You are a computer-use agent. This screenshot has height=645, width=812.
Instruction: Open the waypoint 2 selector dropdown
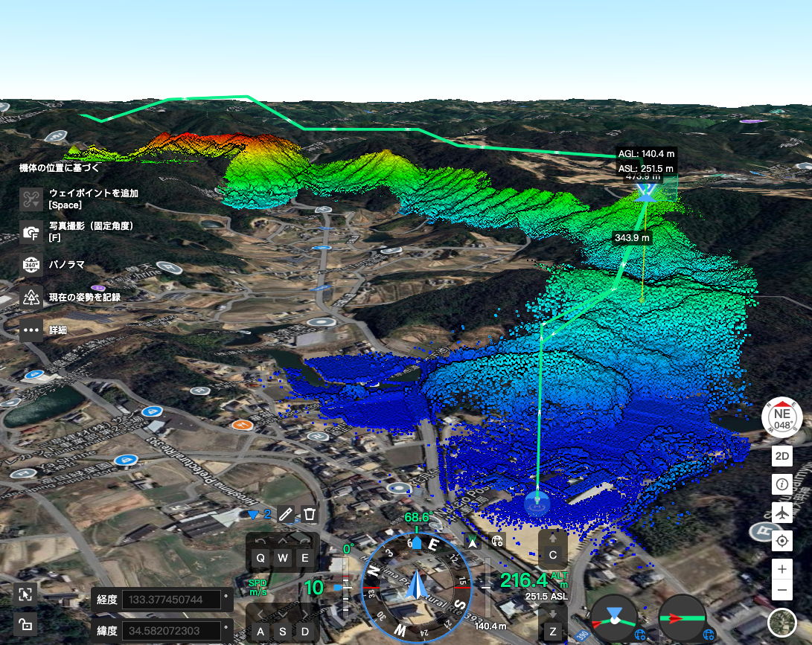[259, 514]
